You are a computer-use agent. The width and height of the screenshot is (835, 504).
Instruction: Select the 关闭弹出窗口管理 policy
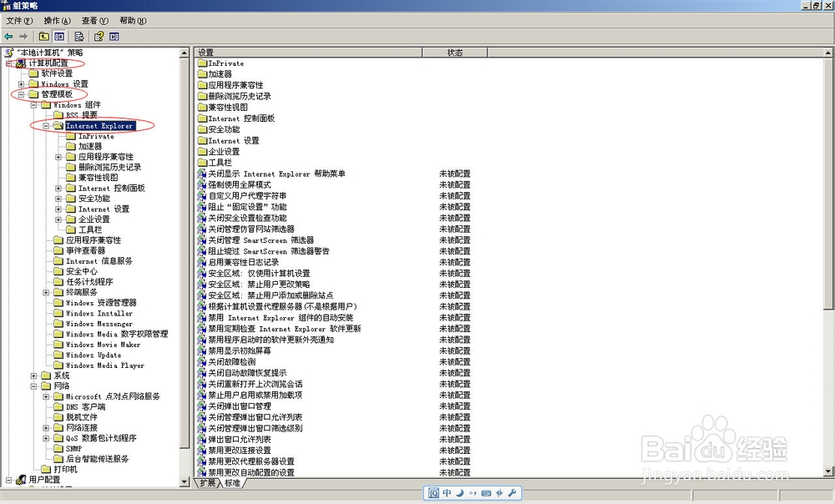tap(240, 406)
